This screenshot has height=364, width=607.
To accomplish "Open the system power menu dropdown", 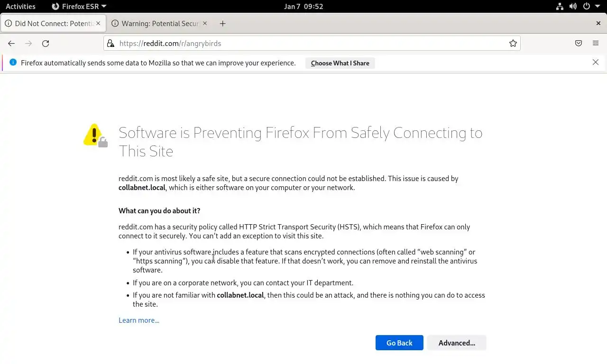I will [x=590, y=6].
